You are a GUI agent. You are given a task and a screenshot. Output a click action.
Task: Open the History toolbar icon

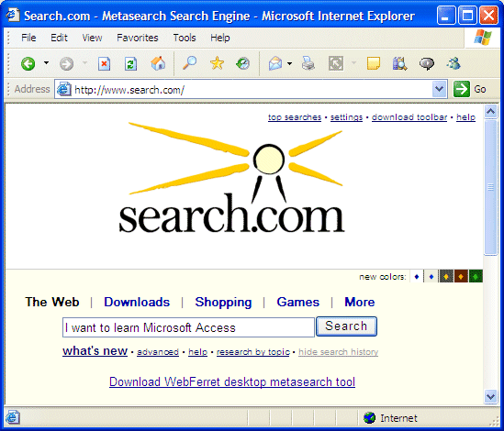243,63
